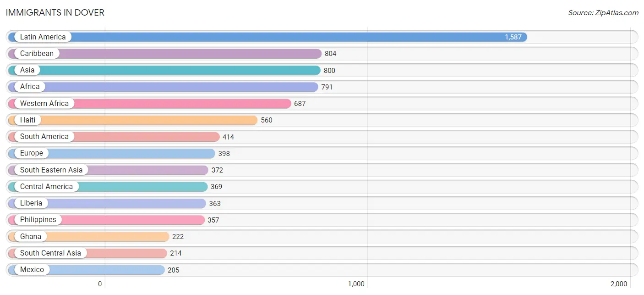The width and height of the screenshot is (644, 295).
Task: Click the Immigrants in Dover title
Action: tap(55, 12)
